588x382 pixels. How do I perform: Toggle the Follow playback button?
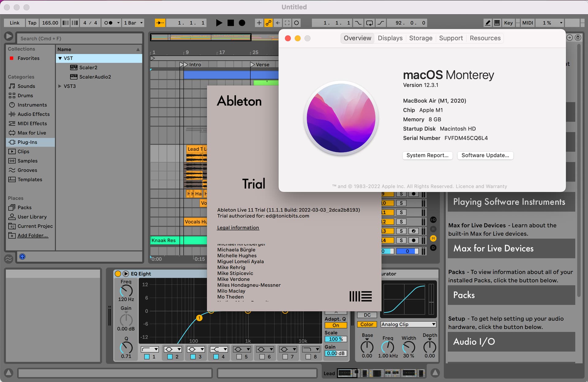tap(160, 23)
